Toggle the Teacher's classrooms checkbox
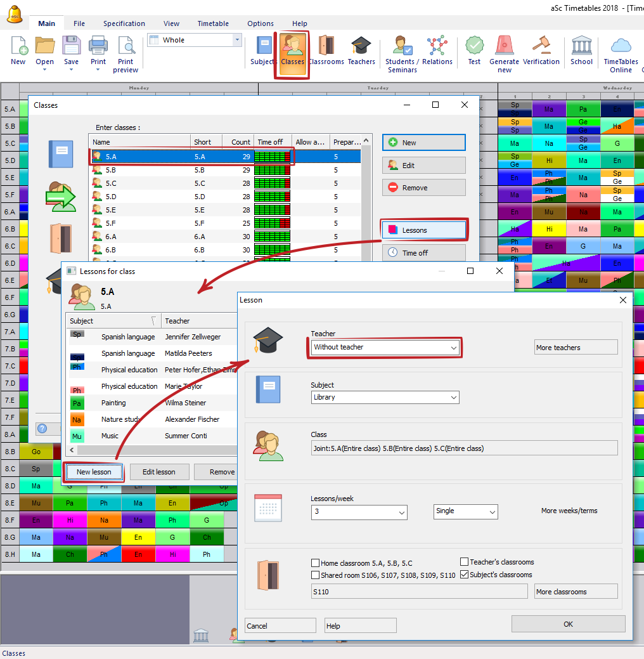This screenshot has height=659, width=644. click(x=465, y=562)
